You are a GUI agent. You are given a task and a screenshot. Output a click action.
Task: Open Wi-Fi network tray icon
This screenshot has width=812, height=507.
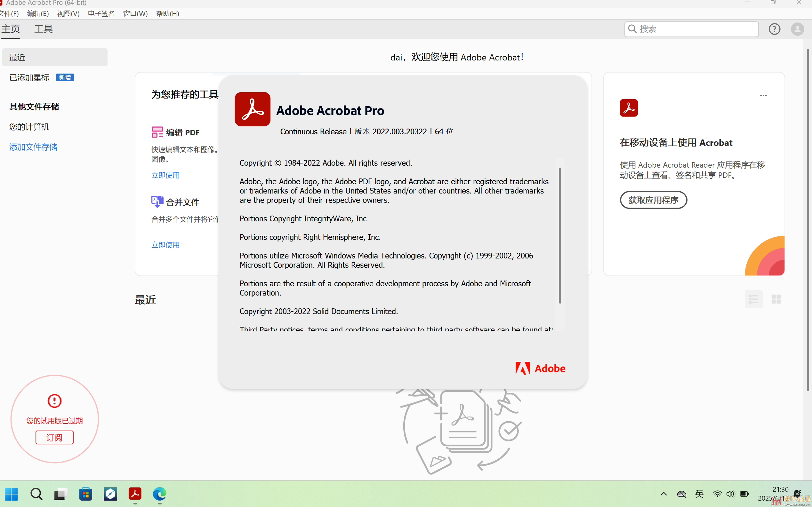coord(717,494)
